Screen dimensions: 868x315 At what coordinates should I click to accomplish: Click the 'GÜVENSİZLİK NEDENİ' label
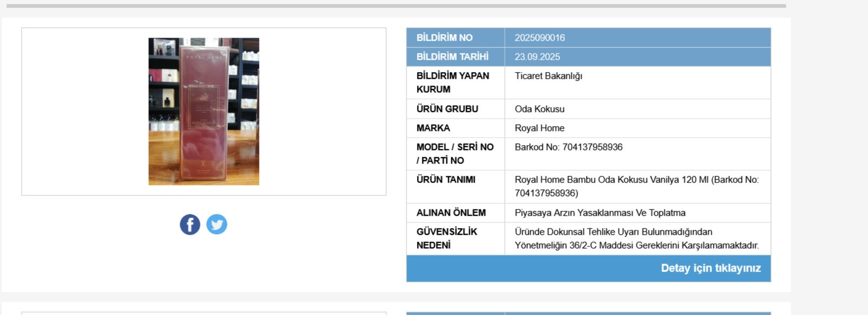point(447,239)
